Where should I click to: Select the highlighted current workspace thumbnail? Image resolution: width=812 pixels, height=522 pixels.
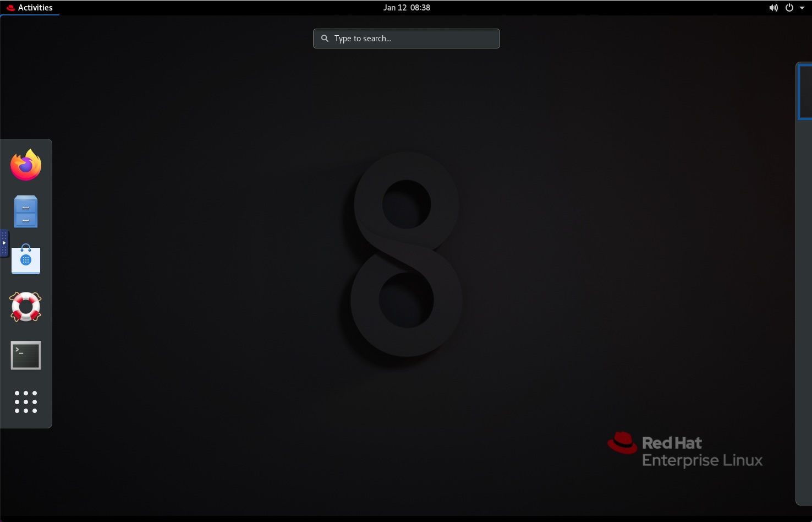pos(805,91)
